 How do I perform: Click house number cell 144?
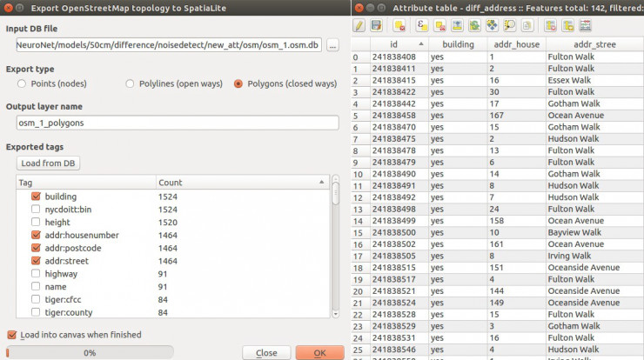[517, 291]
